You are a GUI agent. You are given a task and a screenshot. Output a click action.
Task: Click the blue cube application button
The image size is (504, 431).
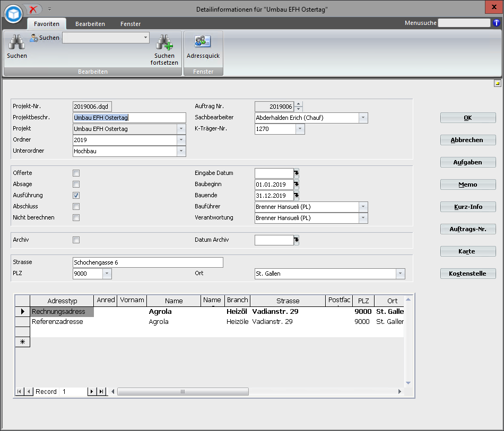click(x=13, y=13)
